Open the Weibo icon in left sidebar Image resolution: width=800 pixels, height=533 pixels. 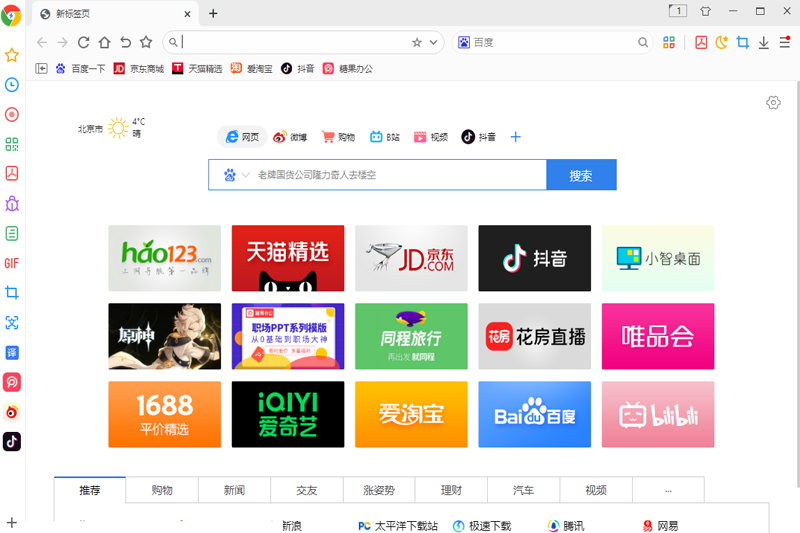point(12,412)
